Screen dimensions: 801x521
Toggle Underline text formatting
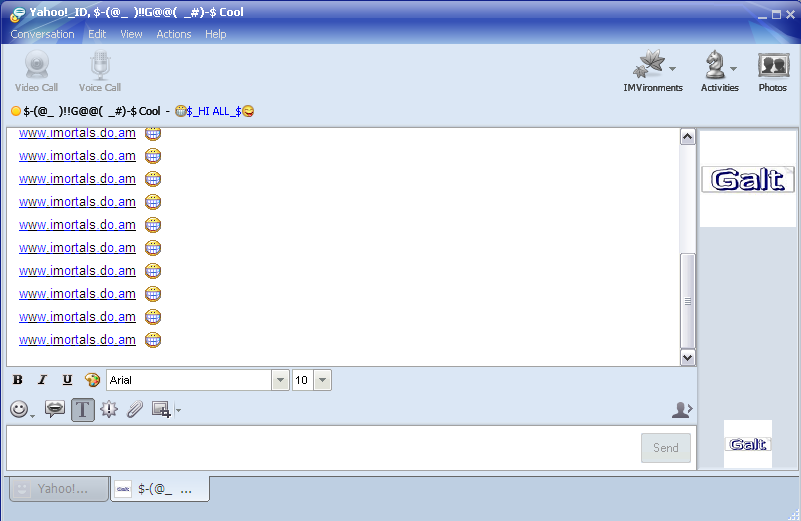point(67,380)
